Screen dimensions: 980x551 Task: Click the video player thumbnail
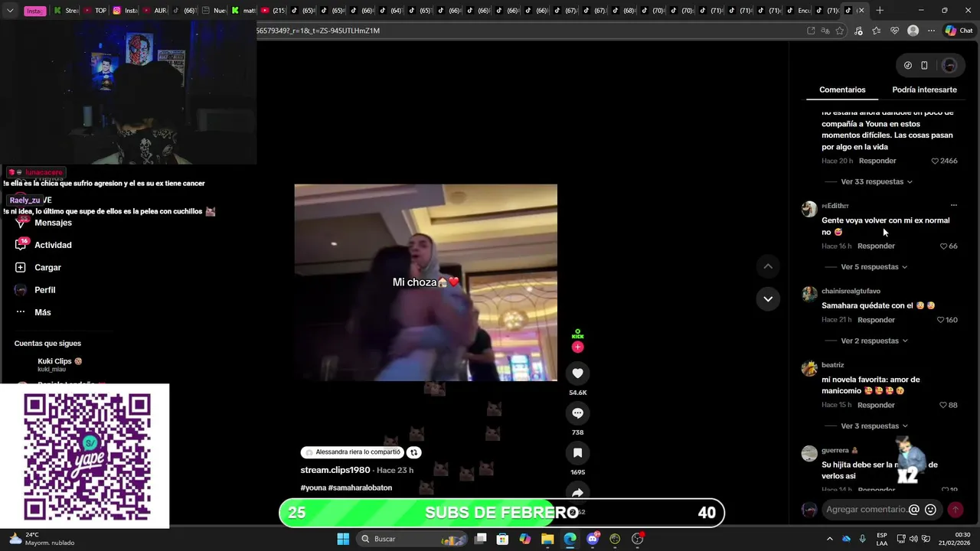(x=426, y=282)
